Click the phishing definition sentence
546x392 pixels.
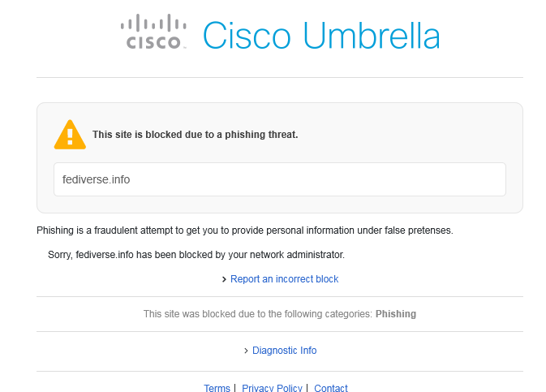245,230
